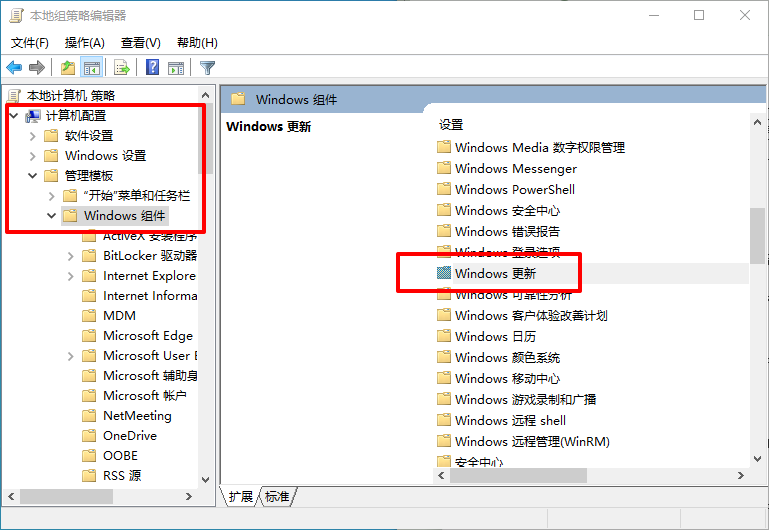769x530 pixels.
Task: Collapse the 管理模板 tree node
Action: (32, 176)
